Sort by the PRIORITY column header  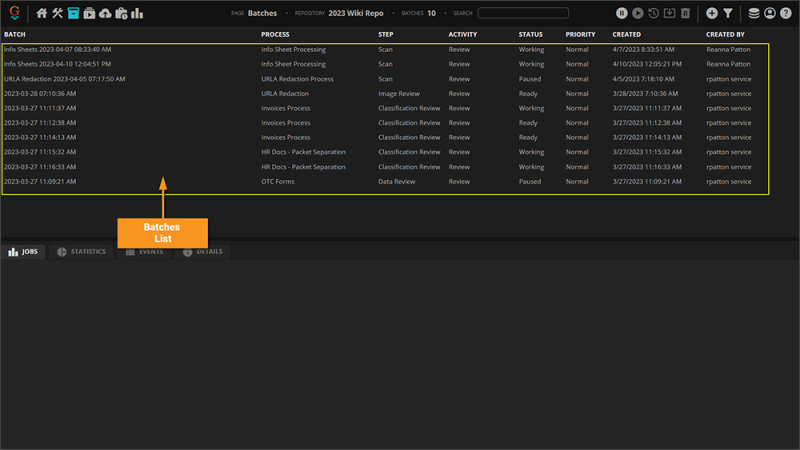[580, 34]
